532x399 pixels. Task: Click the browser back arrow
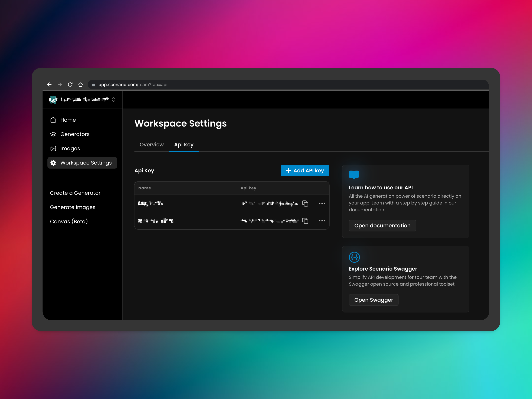click(x=49, y=84)
